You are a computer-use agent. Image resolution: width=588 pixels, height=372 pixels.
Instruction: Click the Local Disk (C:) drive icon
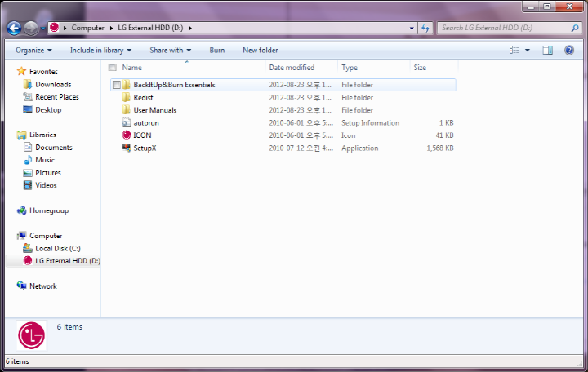pyautogui.click(x=28, y=248)
